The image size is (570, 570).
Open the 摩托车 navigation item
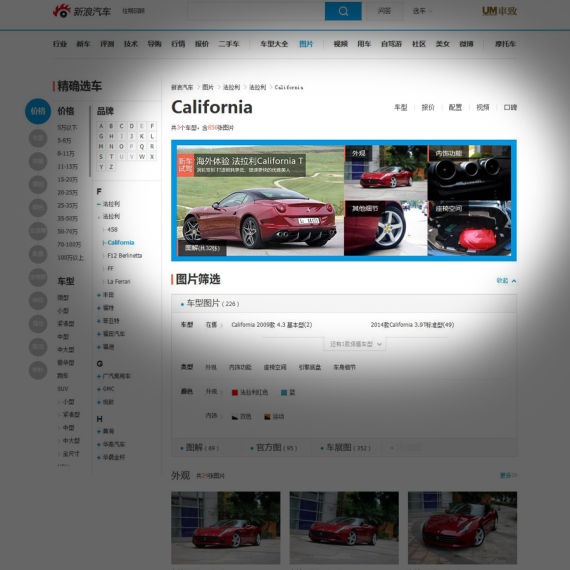(x=505, y=44)
